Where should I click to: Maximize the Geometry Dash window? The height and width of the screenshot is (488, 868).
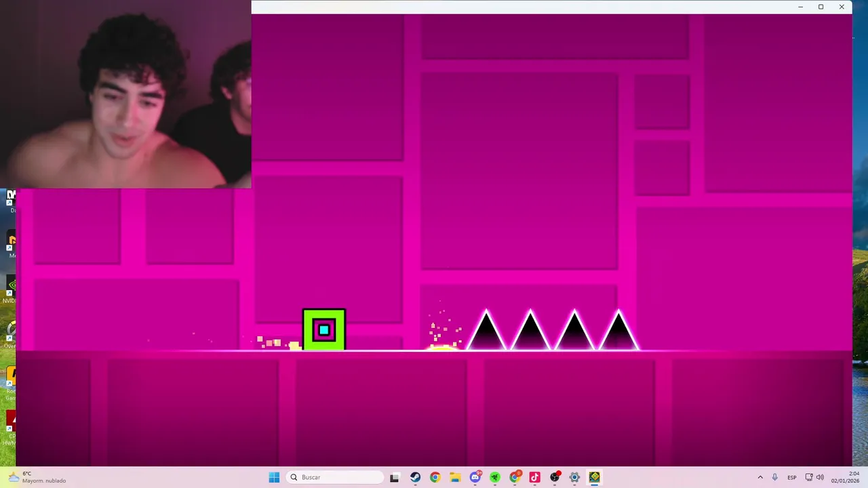(x=821, y=7)
